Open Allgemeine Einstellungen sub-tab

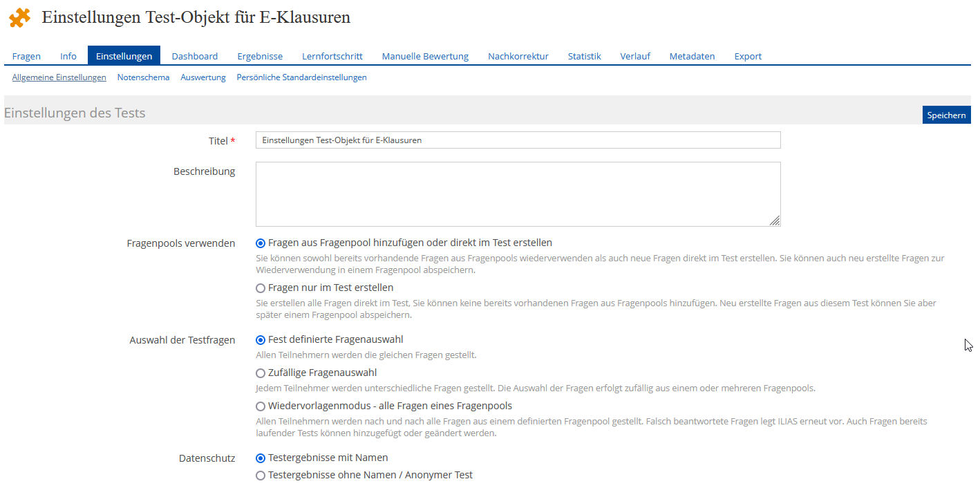[x=59, y=77]
